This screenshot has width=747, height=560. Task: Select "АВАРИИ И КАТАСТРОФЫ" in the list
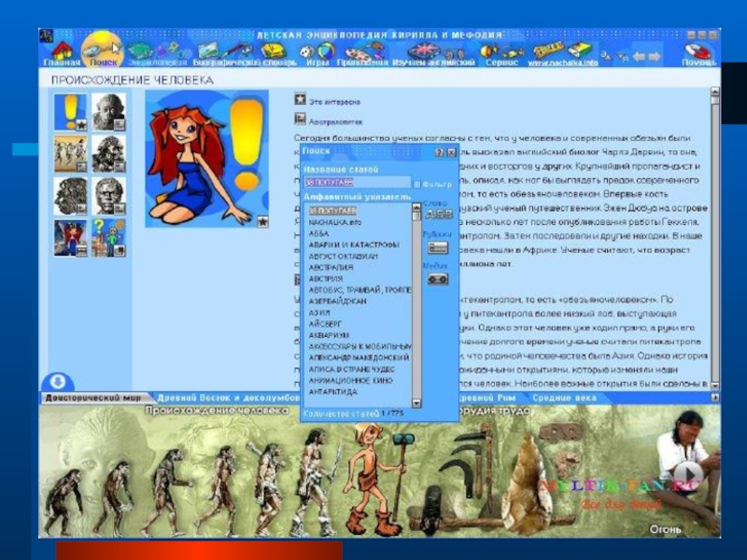pos(354,245)
